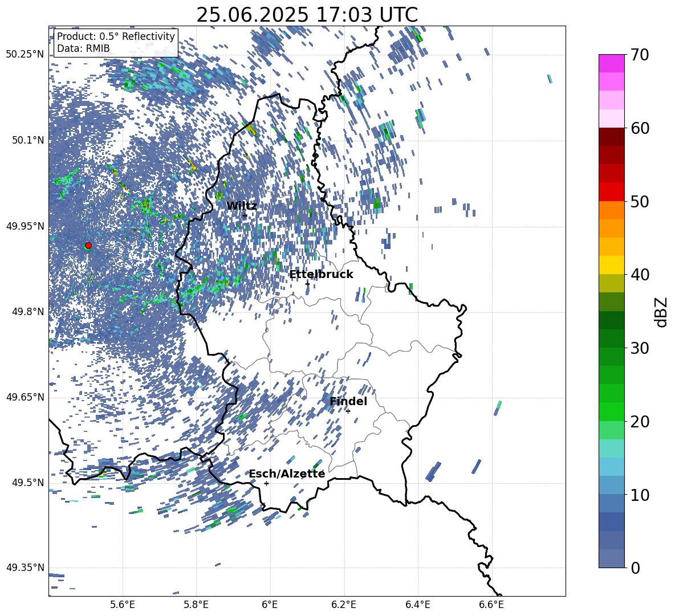Image resolution: width=675 pixels, height=616 pixels.
Task: Pick the bright red swatch above 50 dBZ
Action: click(x=611, y=192)
